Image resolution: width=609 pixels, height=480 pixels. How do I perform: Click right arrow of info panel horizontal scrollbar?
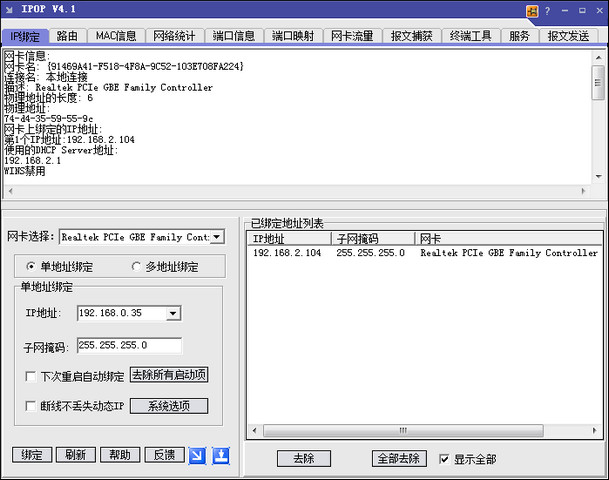[x=583, y=191]
